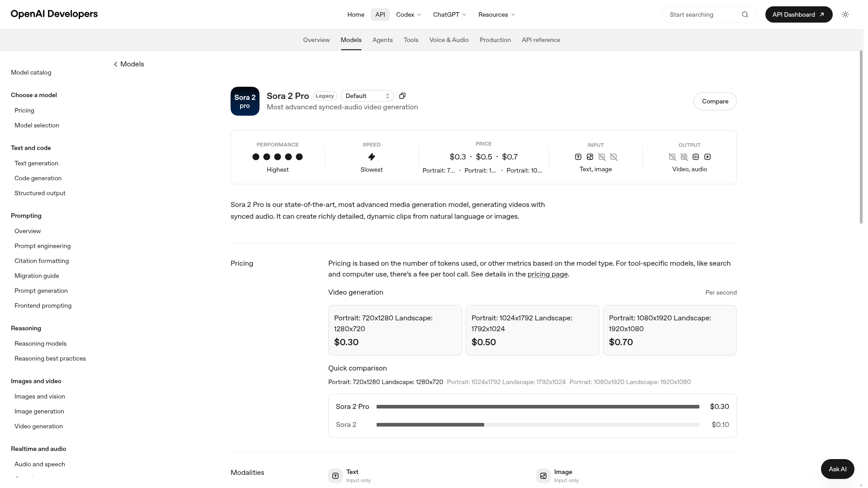This screenshot has height=488, width=868.
Task: Click the Text modality icon under Modalities
Action: (335, 476)
